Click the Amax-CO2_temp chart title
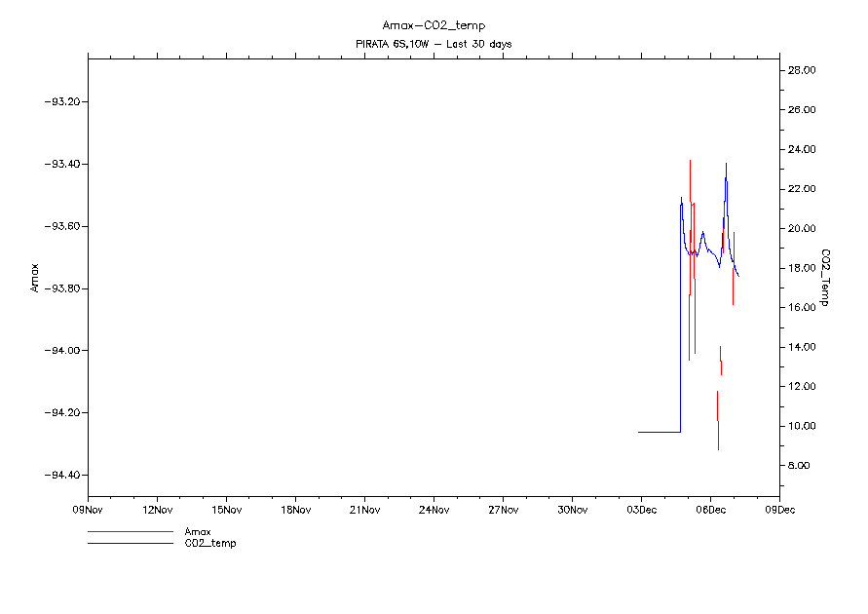 tap(434, 25)
